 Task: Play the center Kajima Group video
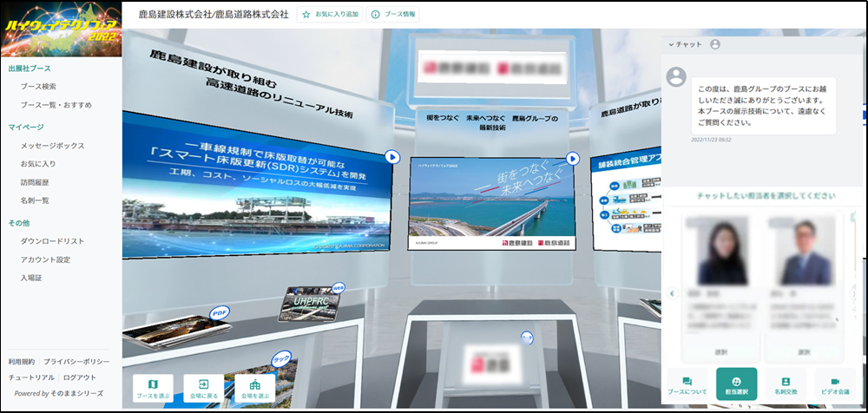(572, 159)
